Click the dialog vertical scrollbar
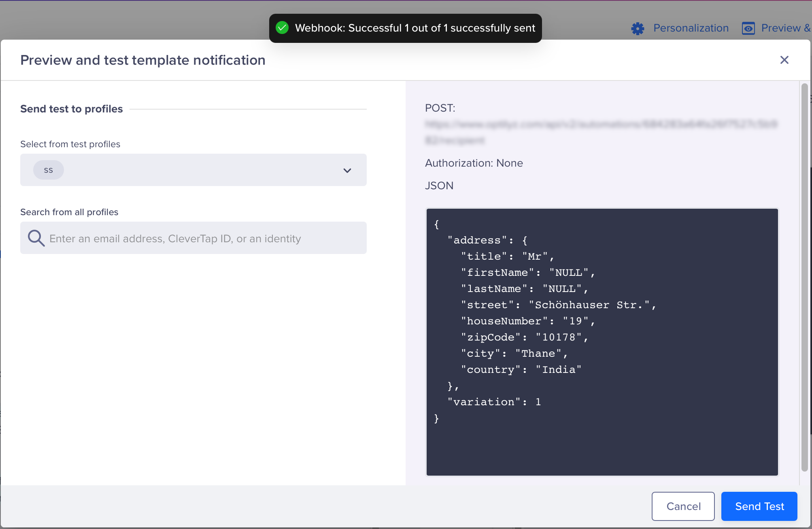This screenshot has height=529, width=812. (x=805, y=277)
